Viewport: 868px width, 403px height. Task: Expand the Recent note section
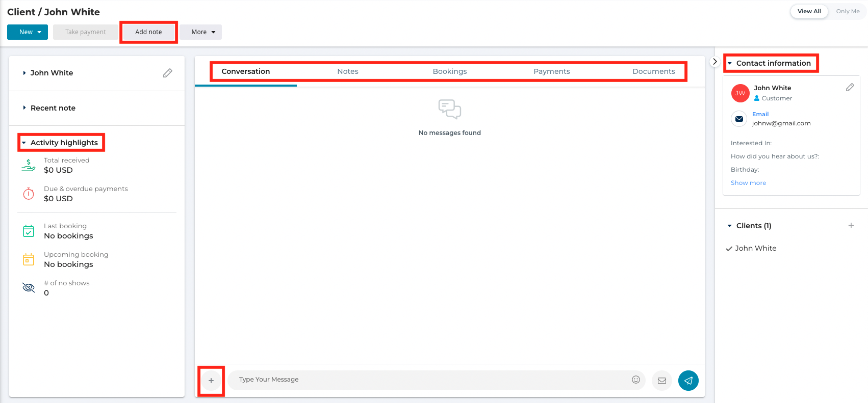click(x=53, y=108)
